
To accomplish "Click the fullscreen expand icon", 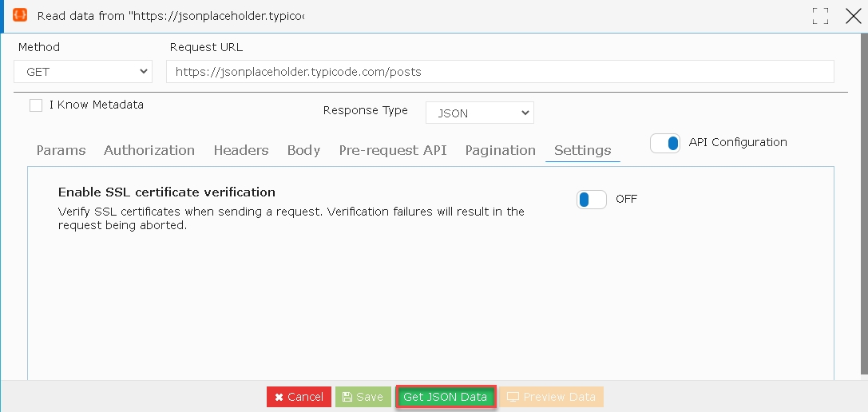I will (x=820, y=16).
